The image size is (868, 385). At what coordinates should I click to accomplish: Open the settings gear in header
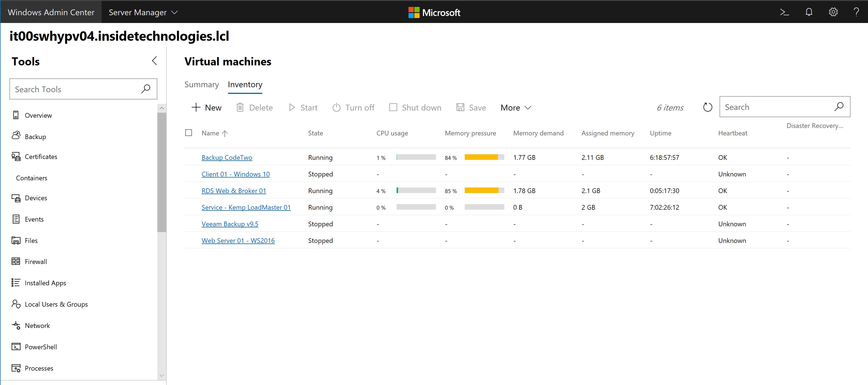coord(833,12)
